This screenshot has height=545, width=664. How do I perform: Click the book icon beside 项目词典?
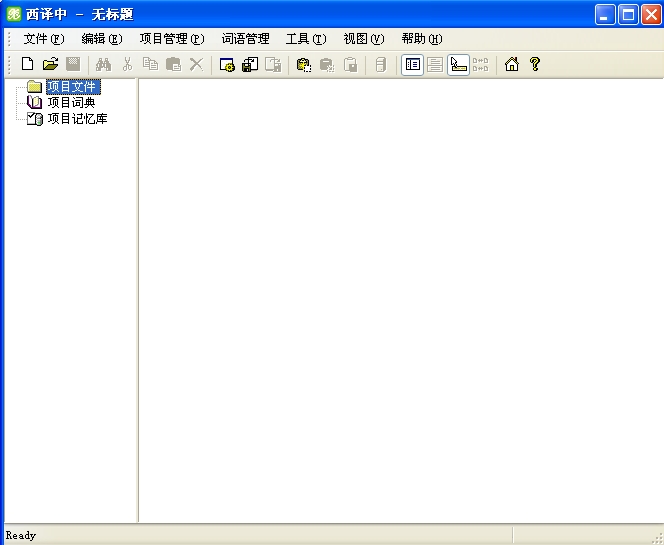(34, 102)
